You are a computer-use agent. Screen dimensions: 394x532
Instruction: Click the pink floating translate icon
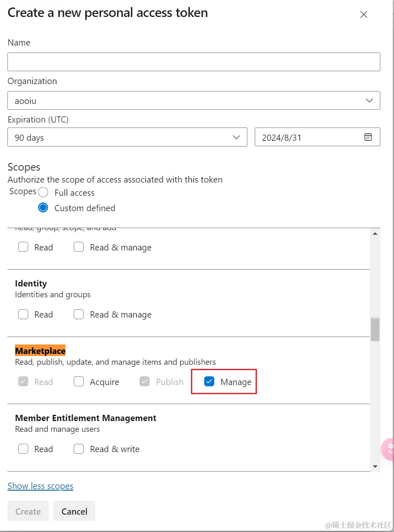[388, 449]
